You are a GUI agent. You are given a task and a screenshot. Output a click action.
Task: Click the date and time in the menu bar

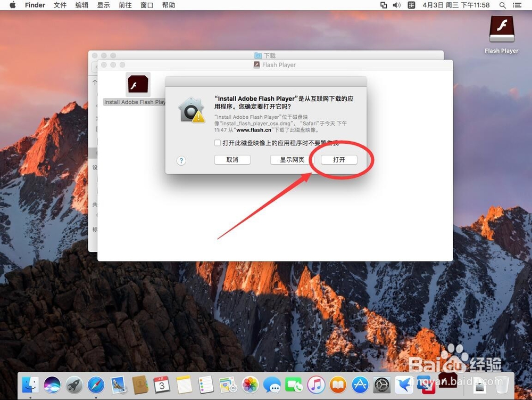456,5
